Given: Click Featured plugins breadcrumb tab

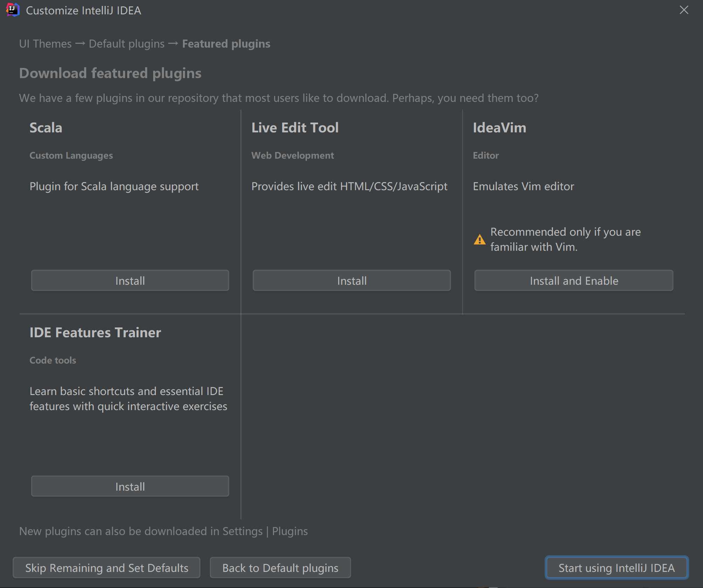Looking at the screenshot, I should point(226,43).
